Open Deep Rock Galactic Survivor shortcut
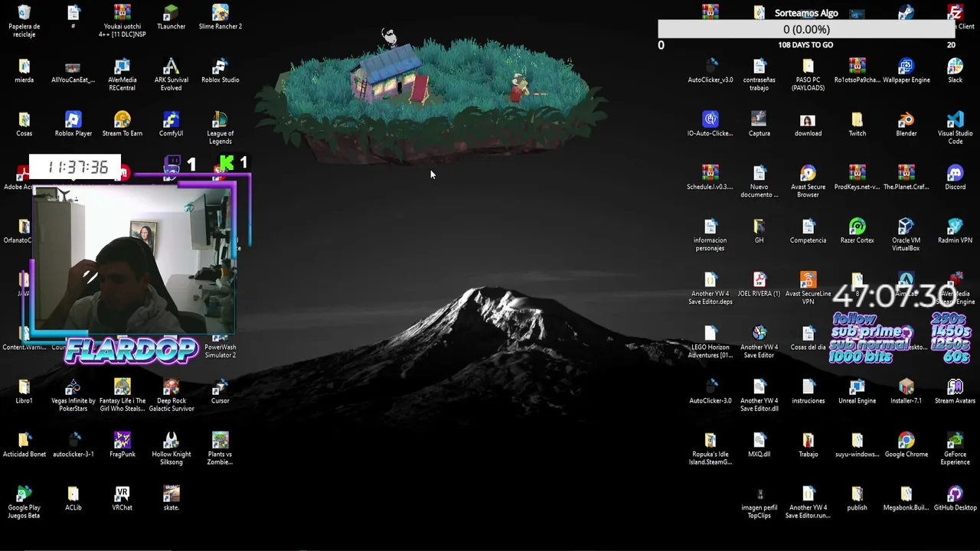Screen dimensions: 980x551 pos(171,388)
